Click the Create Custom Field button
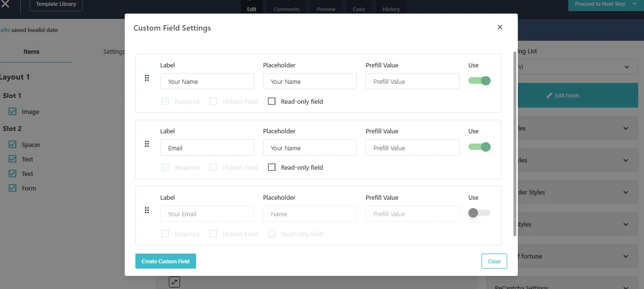Image resolution: width=644 pixels, height=289 pixels. point(165,261)
